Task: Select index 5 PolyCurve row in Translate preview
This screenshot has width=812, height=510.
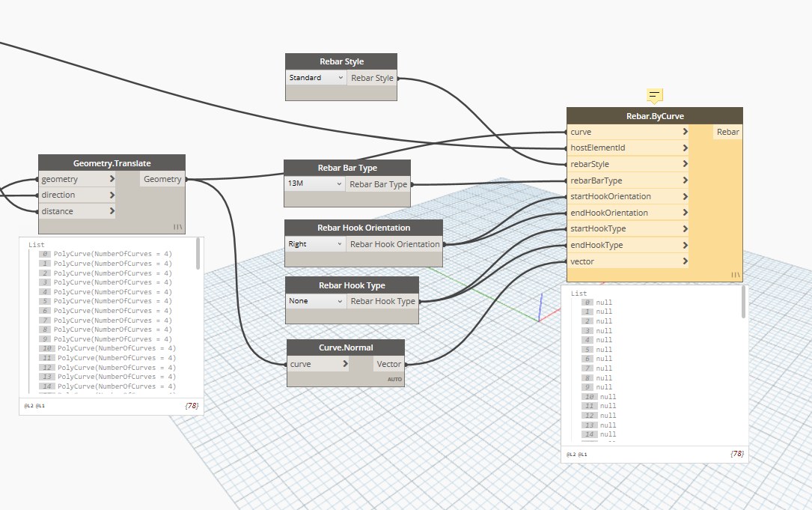Action: click(106, 301)
